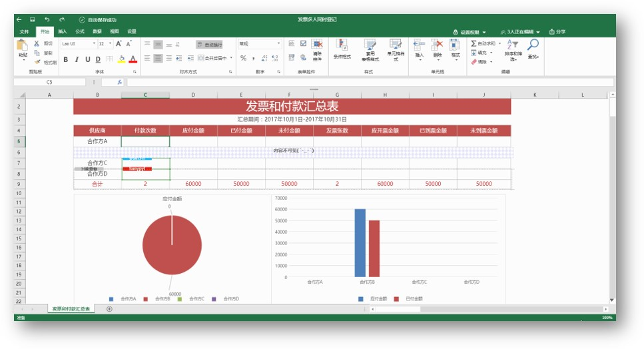Viewport: 644px width, 349px height.
Task: Undo the last action
Action: pyautogui.click(x=47, y=19)
